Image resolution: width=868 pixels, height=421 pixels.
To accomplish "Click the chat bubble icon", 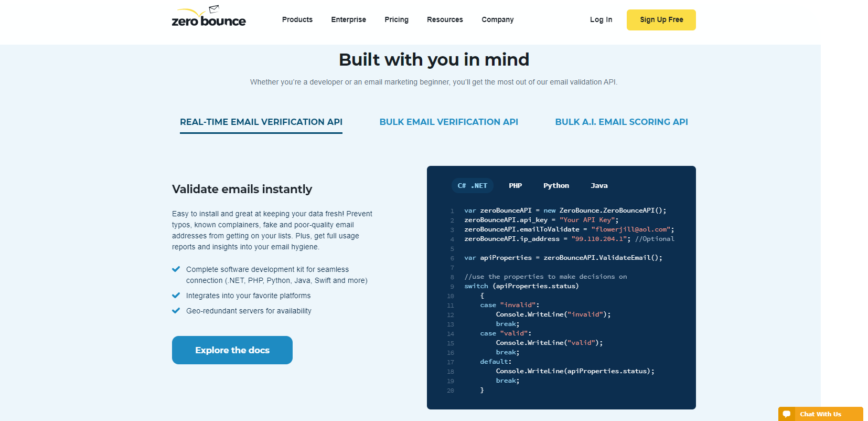I will pyautogui.click(x=787, y=414).
